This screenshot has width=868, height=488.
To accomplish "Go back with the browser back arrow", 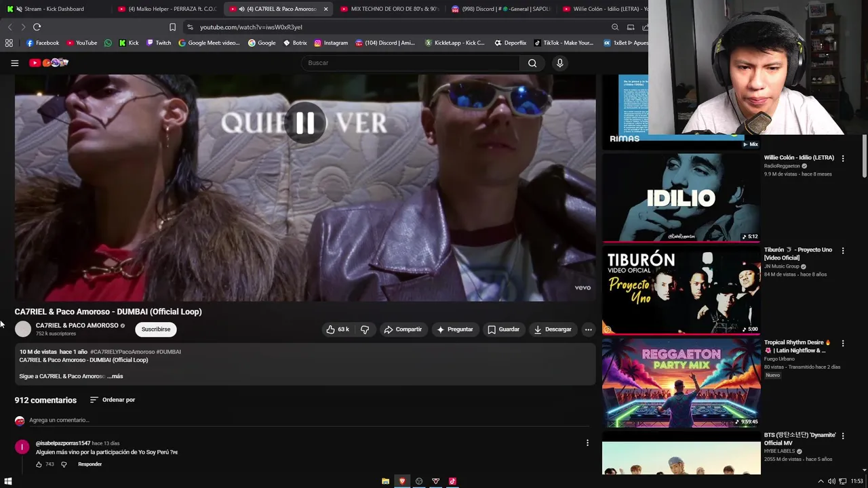I will [x=9, y=27].
